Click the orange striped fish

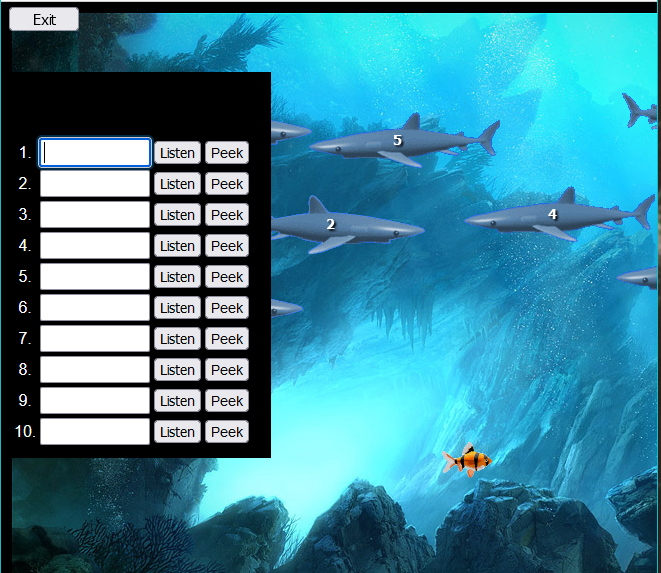tap(467, 460)
